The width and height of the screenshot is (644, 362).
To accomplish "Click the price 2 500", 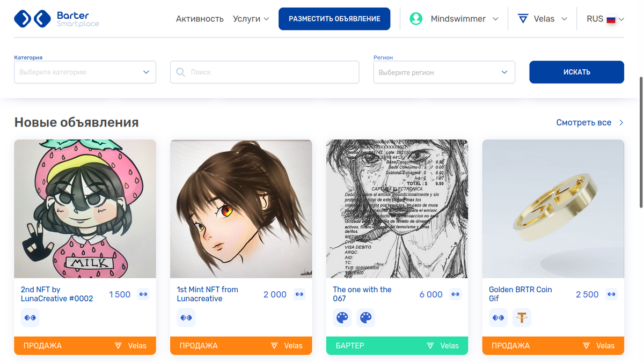I will (x=587, y=294).
